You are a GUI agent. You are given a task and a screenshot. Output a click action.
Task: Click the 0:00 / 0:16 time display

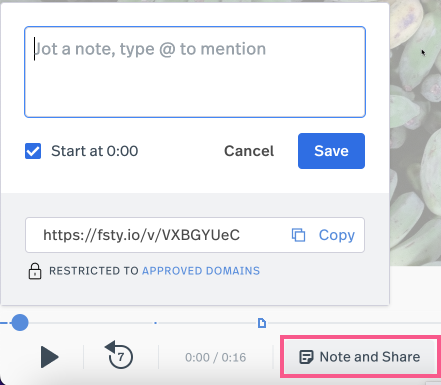[216, 357]
